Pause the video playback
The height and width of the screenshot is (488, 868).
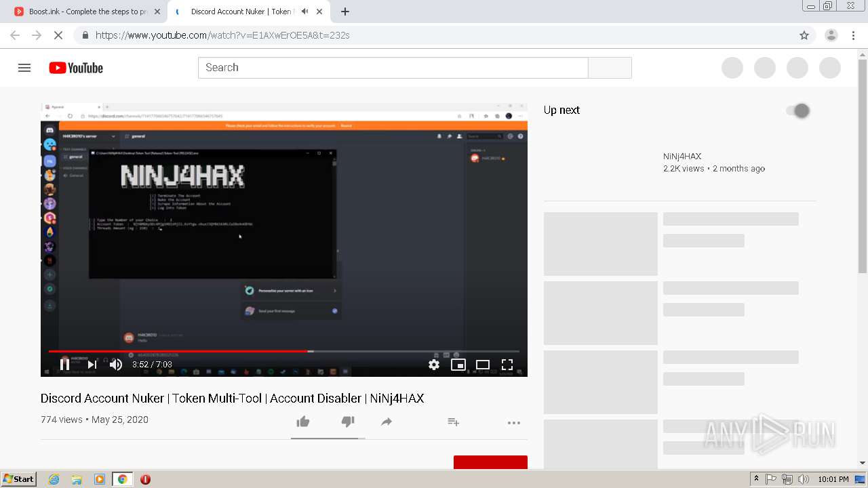(64, 365)
